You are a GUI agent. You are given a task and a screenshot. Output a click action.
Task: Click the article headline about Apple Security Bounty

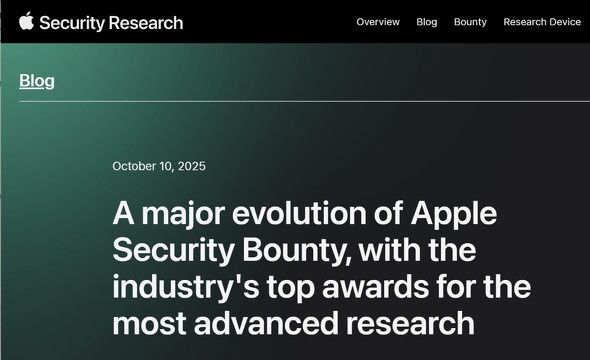[322, 268]
